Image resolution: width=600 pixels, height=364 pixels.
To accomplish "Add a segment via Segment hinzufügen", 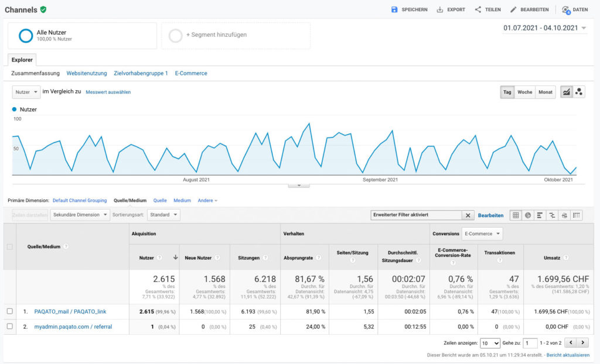I will 216,35.
